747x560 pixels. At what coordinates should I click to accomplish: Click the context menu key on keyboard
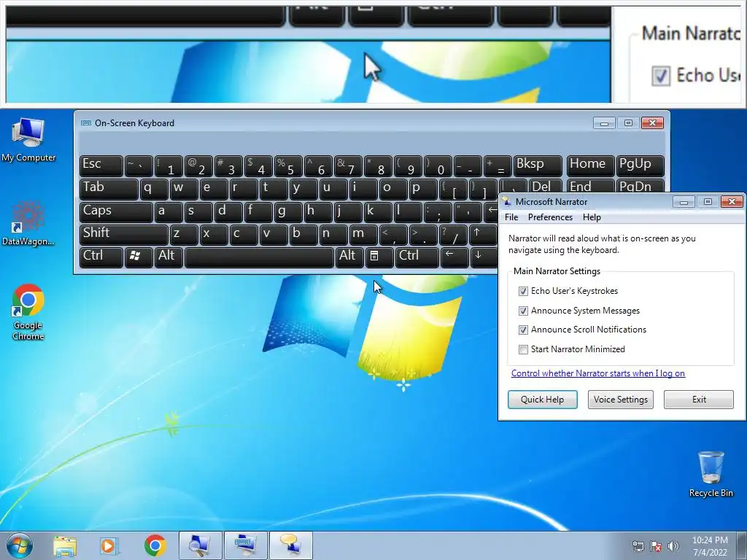[x=379, y=257]
